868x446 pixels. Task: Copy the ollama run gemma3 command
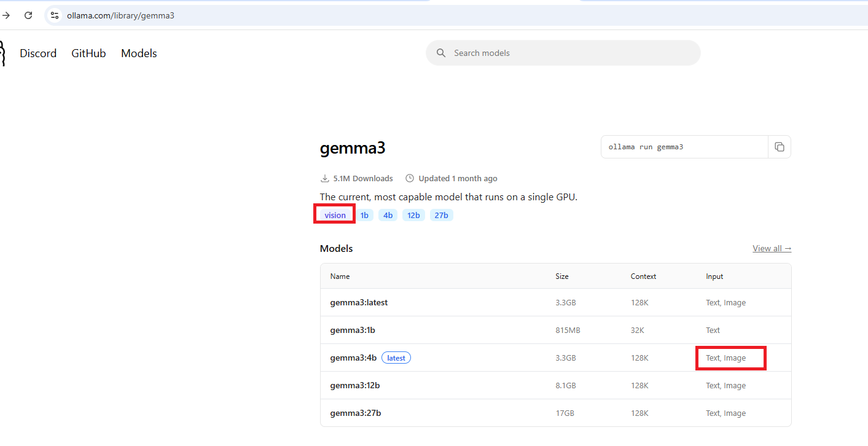(780, 147)
